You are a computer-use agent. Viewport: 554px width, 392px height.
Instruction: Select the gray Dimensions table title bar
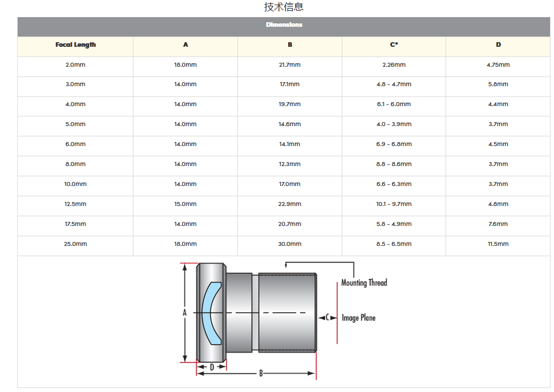pyautogui.click(x=284, y=25)
